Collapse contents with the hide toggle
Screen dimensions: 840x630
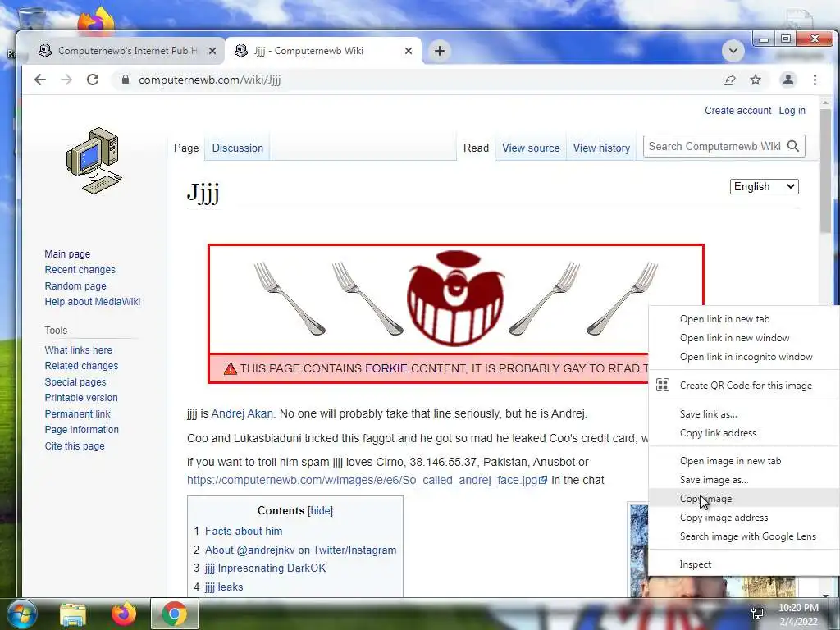(x=321, y=510)
